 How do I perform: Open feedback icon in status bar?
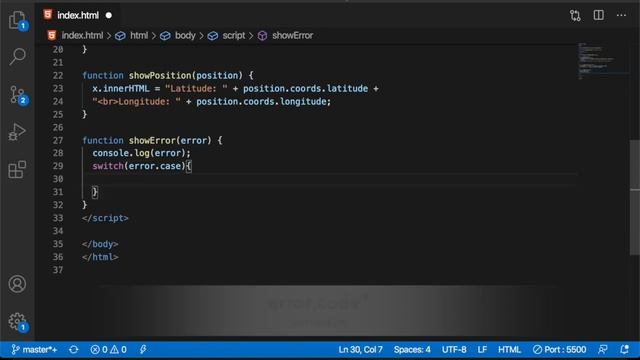click(602, 349)
